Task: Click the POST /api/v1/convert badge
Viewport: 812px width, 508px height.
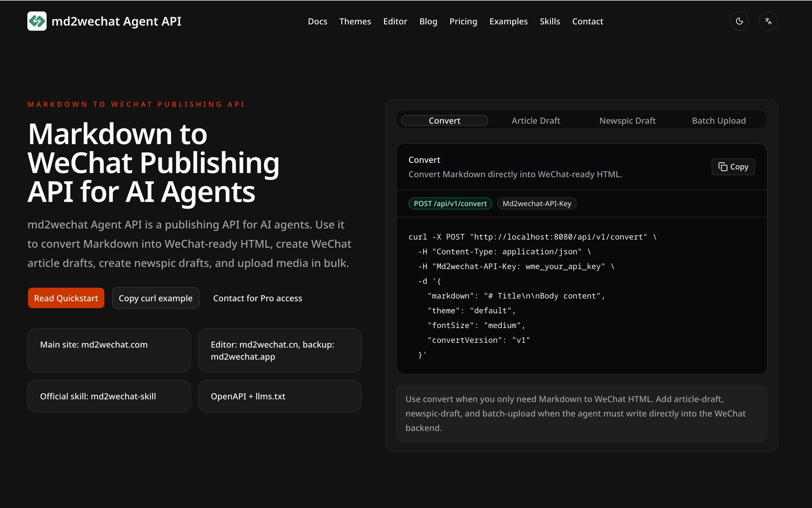Action: tap(450, 204)
